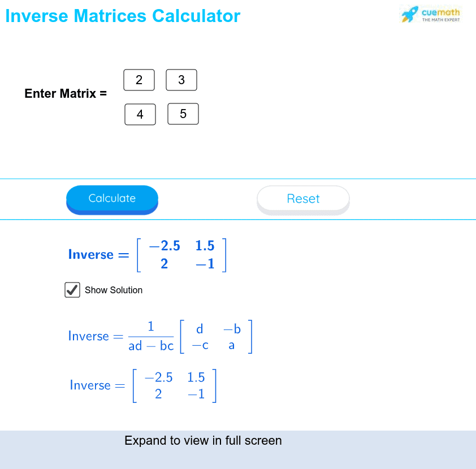Click the Cuemath rocket logo icon
476x469 pixels.
point(410,14)
